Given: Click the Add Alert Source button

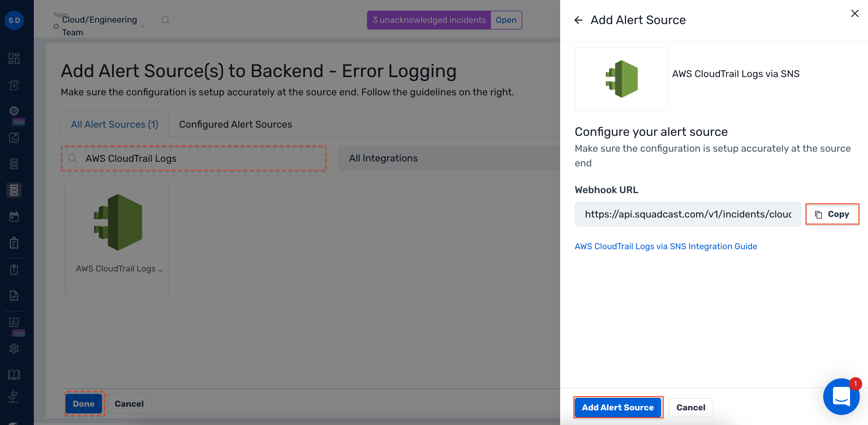Looking at the screenshot, I should click(x=618, y=407).
